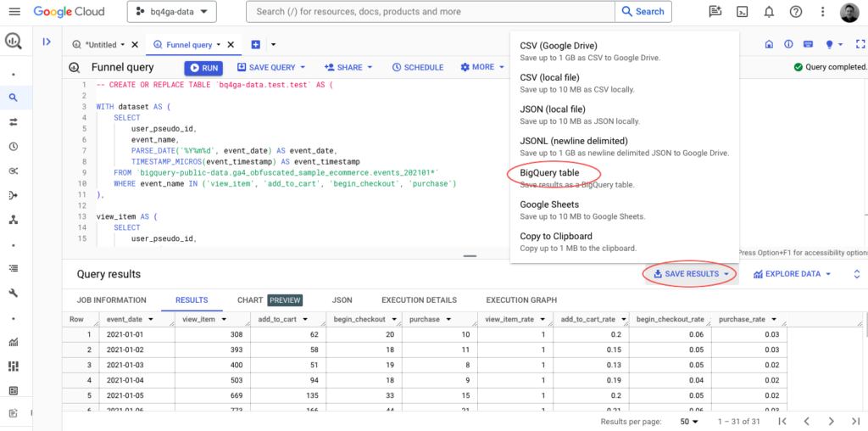The image size is (868, 431).
Task: Open the settings wrench icon in sidebar
Action: coord(14,293)
